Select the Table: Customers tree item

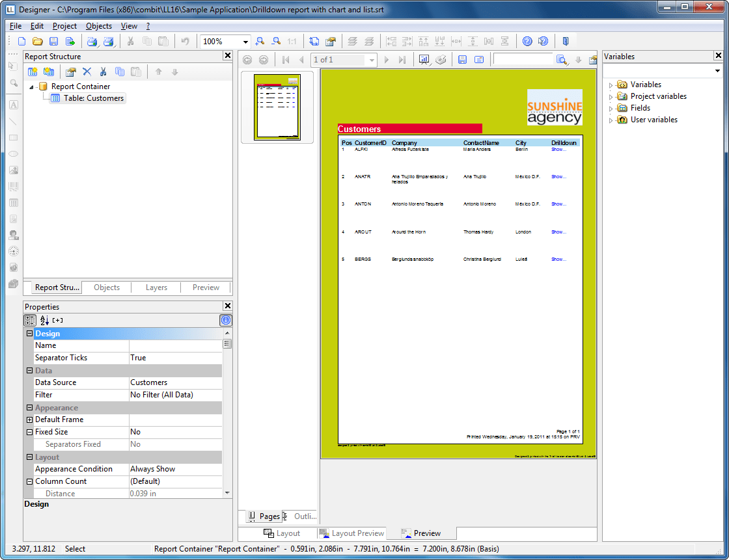(x=93, y=98)
